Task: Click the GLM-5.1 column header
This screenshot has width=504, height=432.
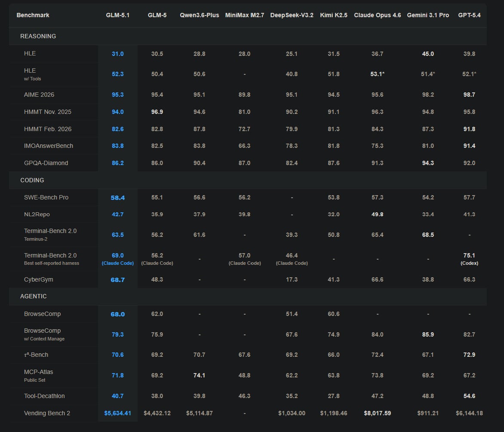Action: [x=117, y=15]
